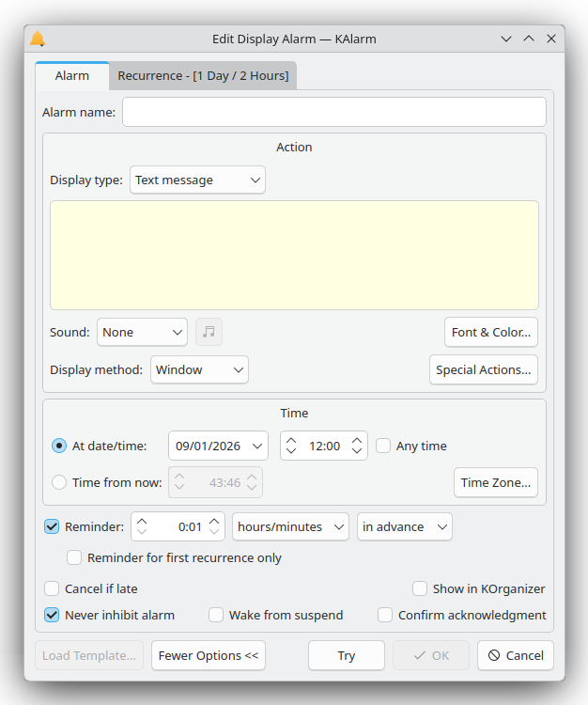Viewport: 588px width, 705px height.
Task: Select the Alarm tab
Action: pyautogui.click(x=72, y=75)
